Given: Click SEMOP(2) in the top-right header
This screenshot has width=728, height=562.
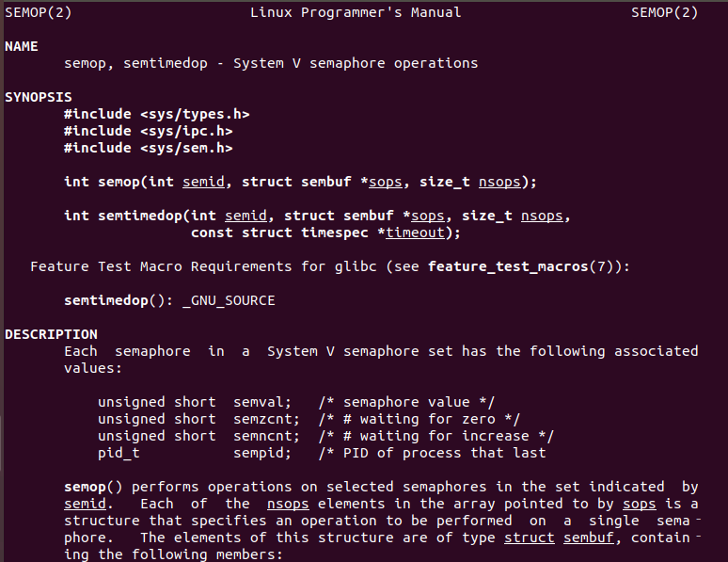Looking at the screenshot, I should pyautogui.click(x=664, y=12).
